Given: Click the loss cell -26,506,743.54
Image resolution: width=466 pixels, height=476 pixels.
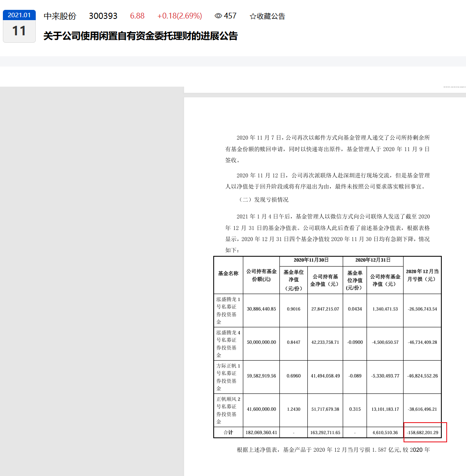Looking at the screenshot, I should (422, 309).
